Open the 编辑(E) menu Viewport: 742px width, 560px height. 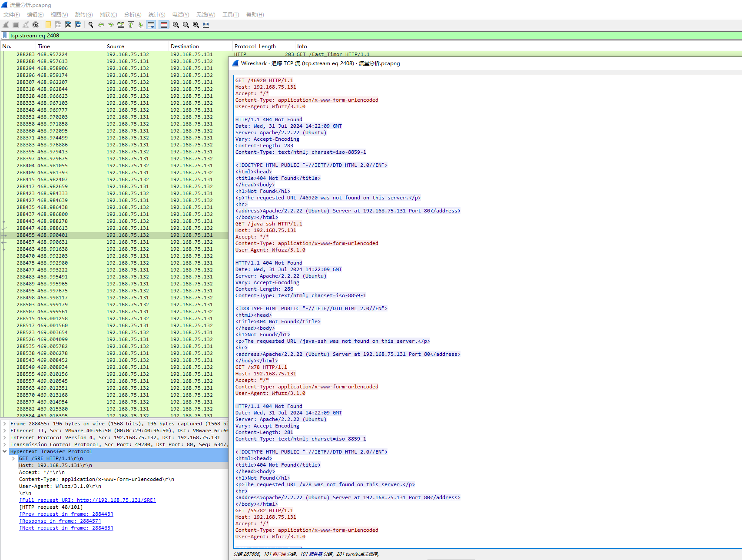pos(35,15)
